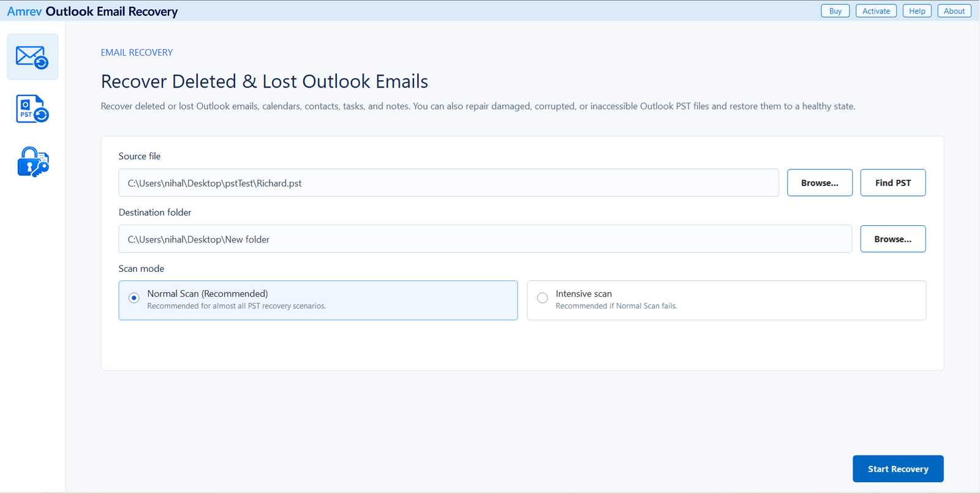
Task: Browse for the destination folder
Action: pyautogui.click(x=893, y=239)
